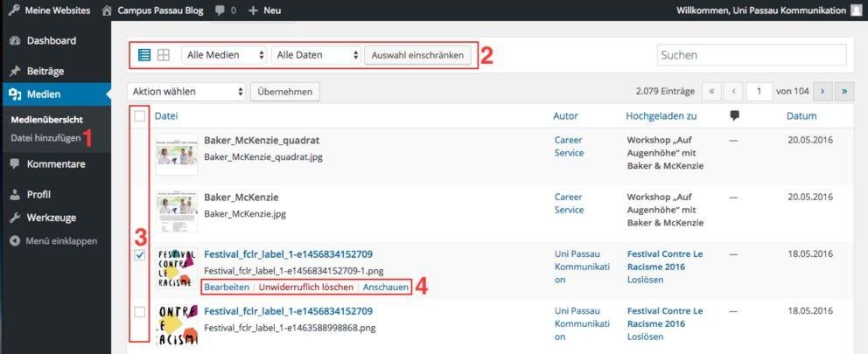
Task: Sort by comments column bubble icon
Action: [x=735, y=115]
